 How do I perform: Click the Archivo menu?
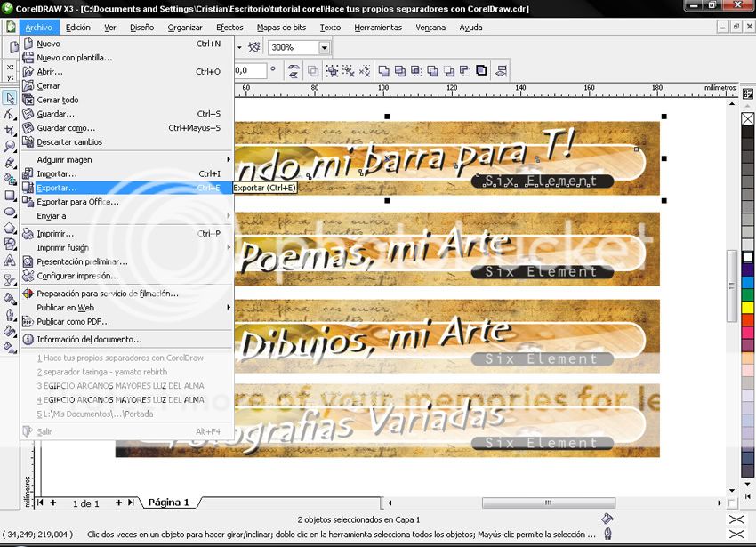[x=38, y=28]
